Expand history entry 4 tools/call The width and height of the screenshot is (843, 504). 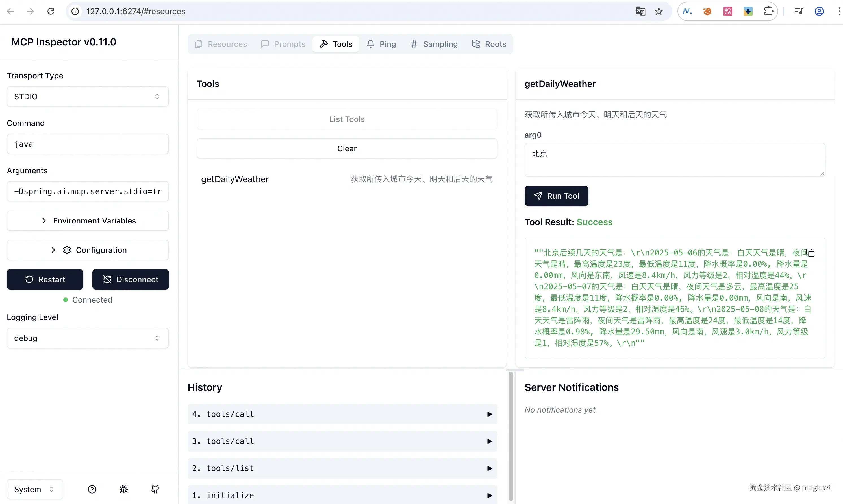pos(342,414)
